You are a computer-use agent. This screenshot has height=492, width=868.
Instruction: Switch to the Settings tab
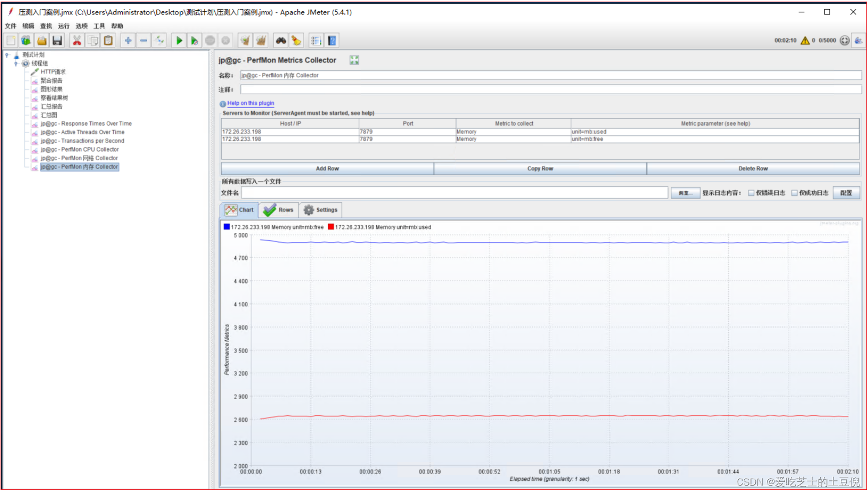tap(321, 210)
